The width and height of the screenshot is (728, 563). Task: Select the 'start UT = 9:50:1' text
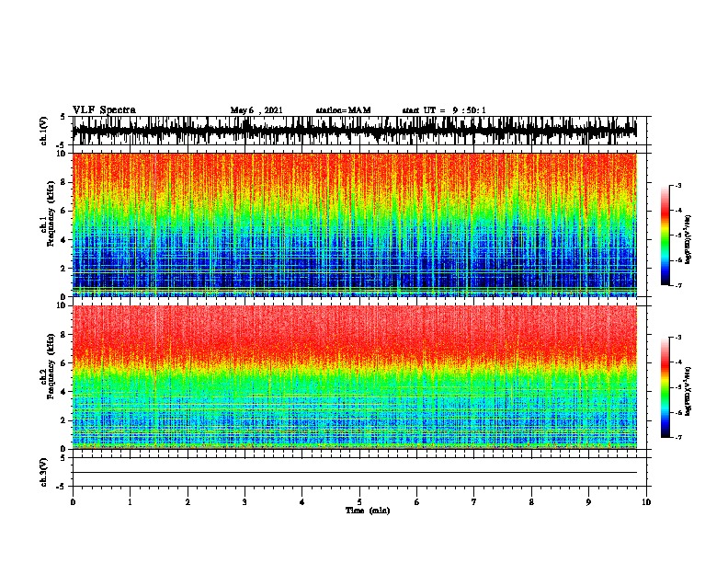(x=444, y=110)
